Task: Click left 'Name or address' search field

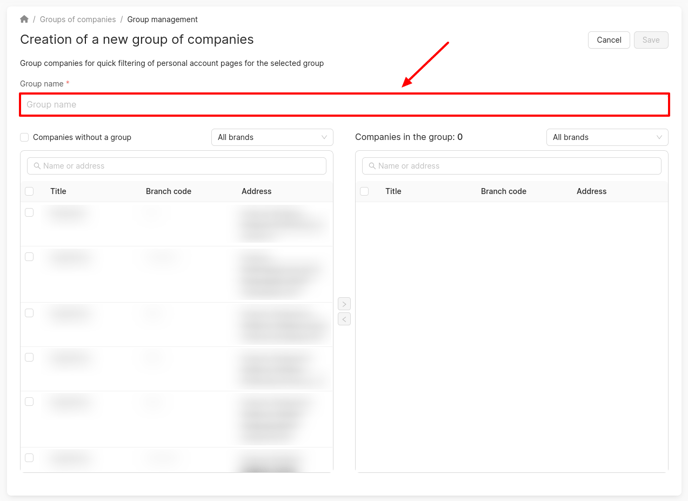Action: point(180,166)
